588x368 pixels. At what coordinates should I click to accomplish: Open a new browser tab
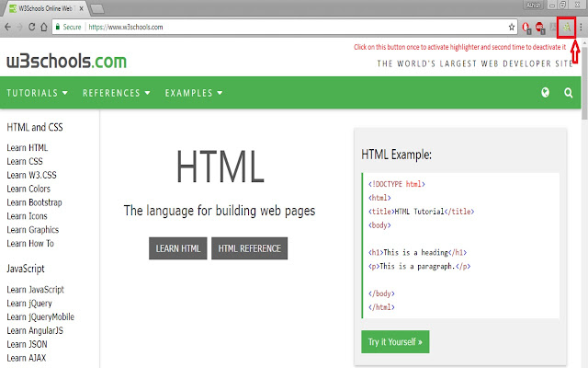coord(97,8)
